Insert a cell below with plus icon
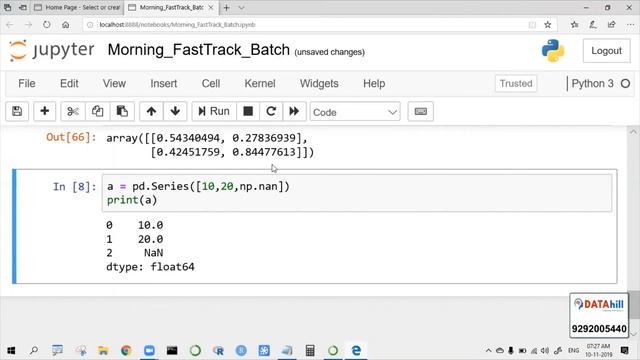 point(44,111)
